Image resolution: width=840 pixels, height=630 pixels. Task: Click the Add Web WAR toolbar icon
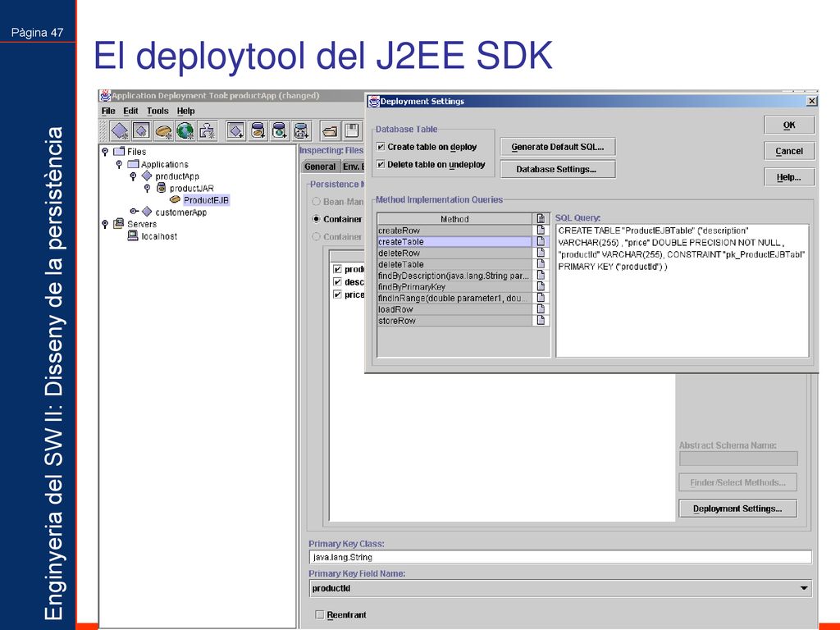point(280,130)
